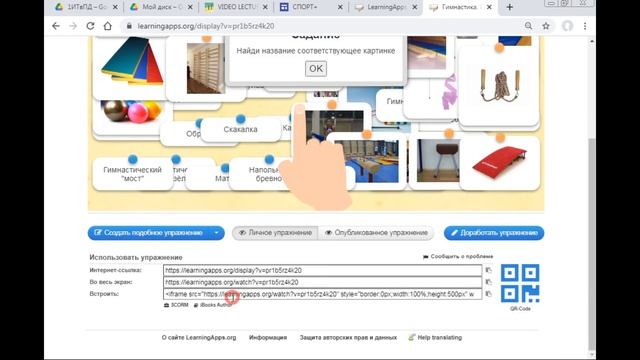Viewport: 640px width, 360px height.
Task: Click Создать подобное упражнение button
Action: (149, 233)
